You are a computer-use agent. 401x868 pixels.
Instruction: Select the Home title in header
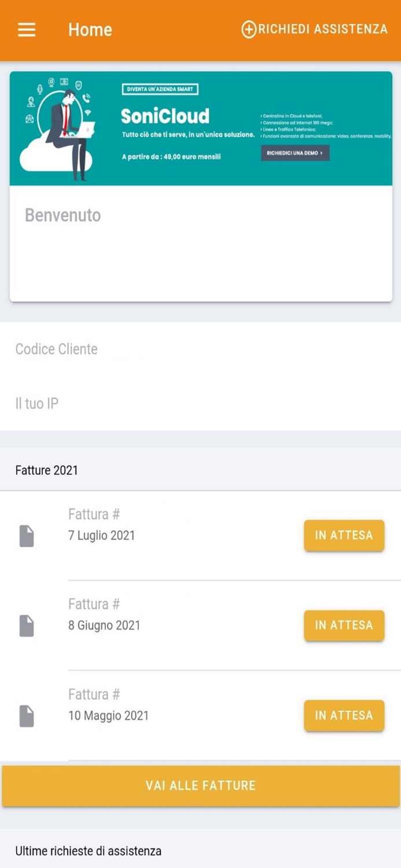coord(90,30)
